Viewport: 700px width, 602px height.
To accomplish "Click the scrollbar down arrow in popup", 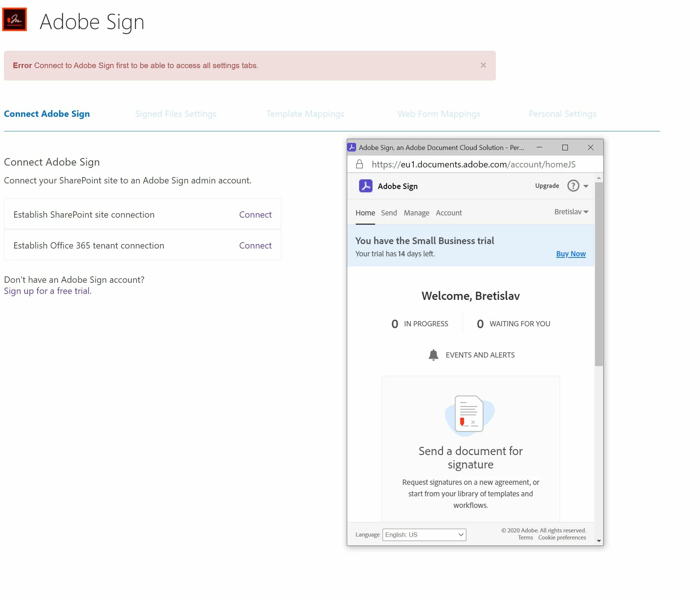I will pyautogui.click(x=599, y=541).
